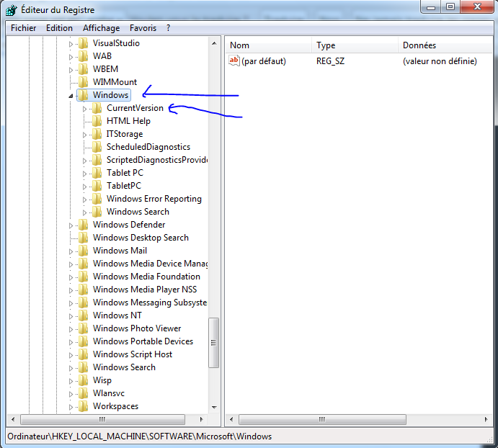Click the REG_SZ type cell
The image size is (498, 448).
330,61
